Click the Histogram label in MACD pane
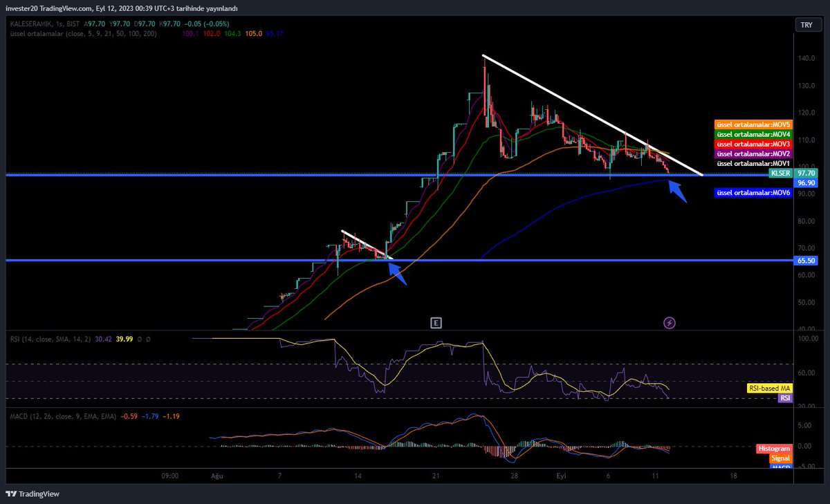The image size is (830, 504). coord(775,449)
